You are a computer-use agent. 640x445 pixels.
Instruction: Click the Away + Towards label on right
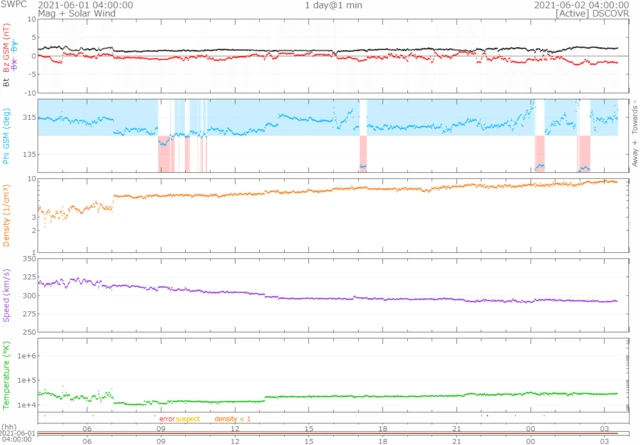[x=632, y=133]
